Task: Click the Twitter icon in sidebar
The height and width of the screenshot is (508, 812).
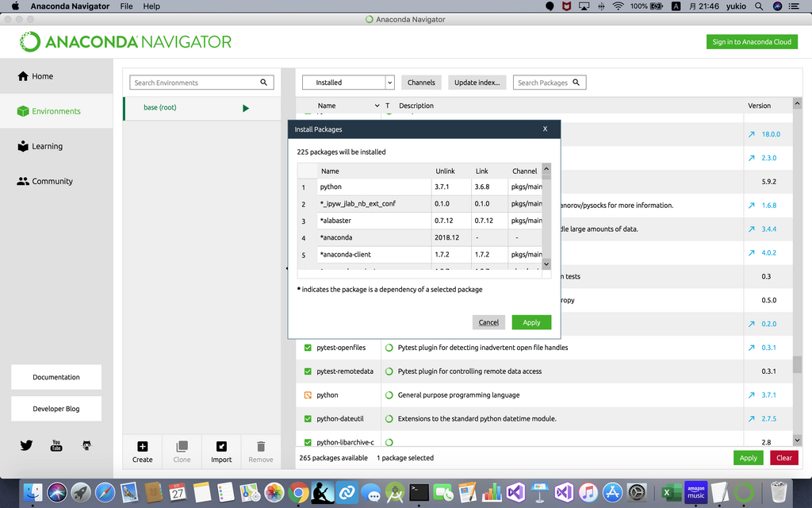Action: [26, 445]
